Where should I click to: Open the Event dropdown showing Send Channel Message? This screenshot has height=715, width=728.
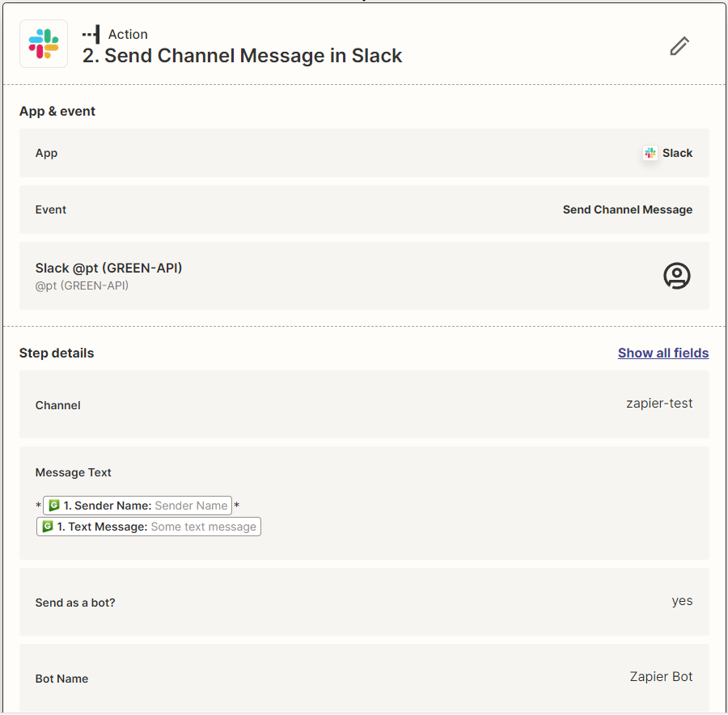364,209
